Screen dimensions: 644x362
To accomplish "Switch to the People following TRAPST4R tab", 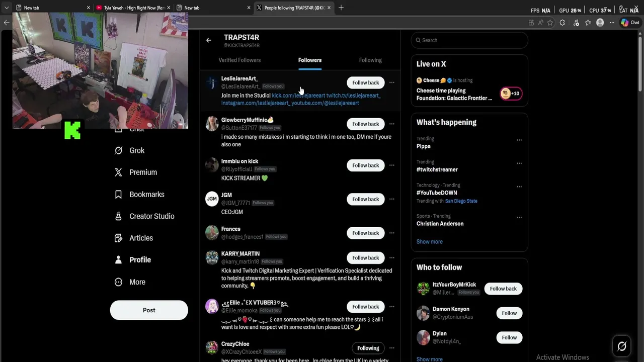I will [294, 8].
